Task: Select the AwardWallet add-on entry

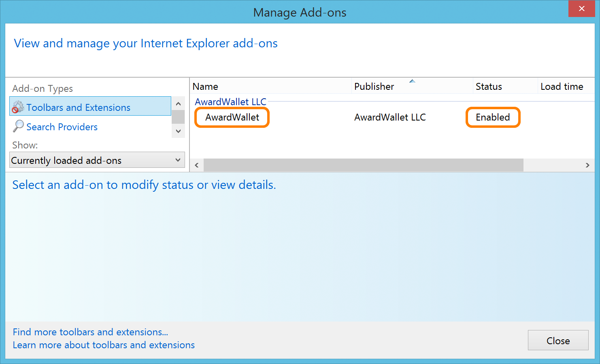Action: (x=232, y=117)
